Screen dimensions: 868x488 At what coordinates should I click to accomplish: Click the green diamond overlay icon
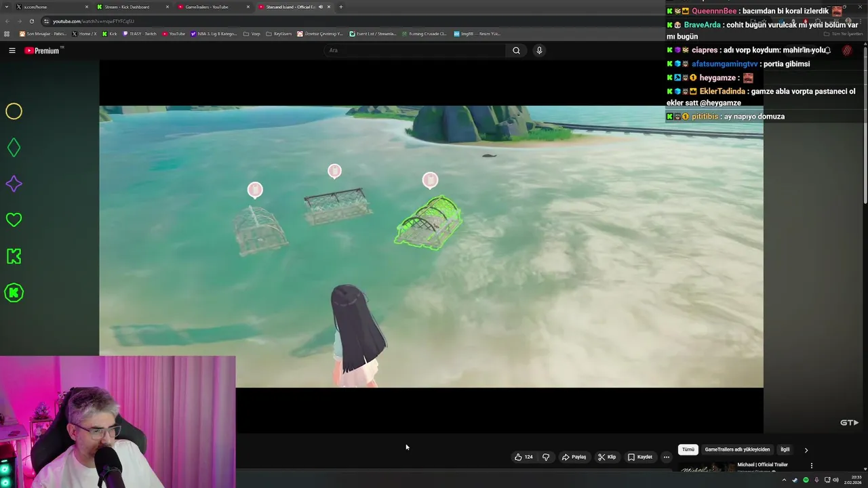(14, 148)
